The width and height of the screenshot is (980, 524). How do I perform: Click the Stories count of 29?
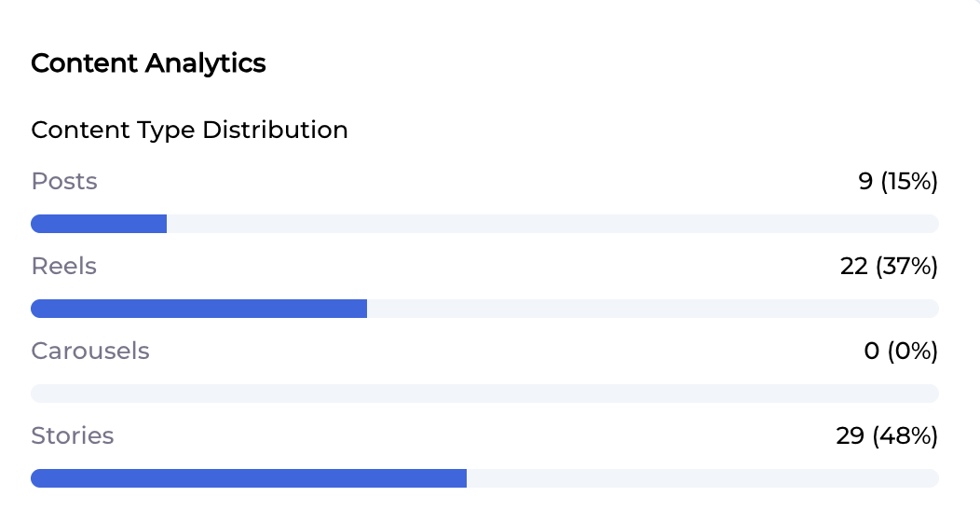click(851, 435)
